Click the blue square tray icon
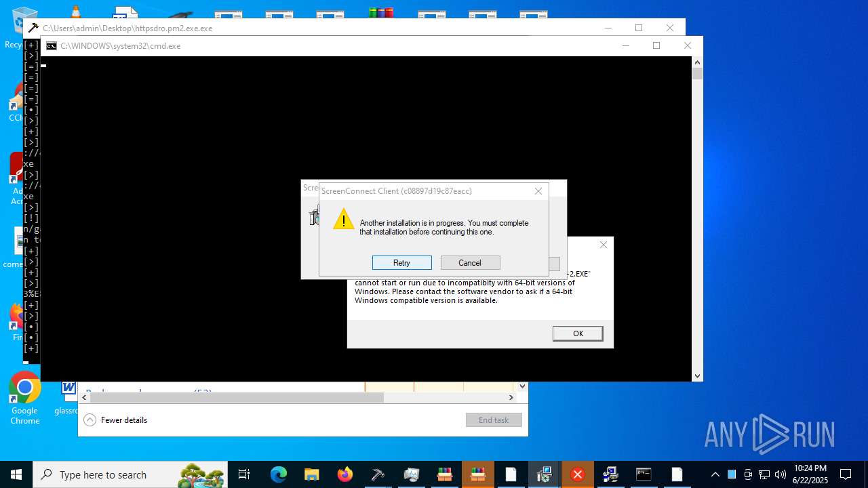The image size is (868, 488). point(732,474)
